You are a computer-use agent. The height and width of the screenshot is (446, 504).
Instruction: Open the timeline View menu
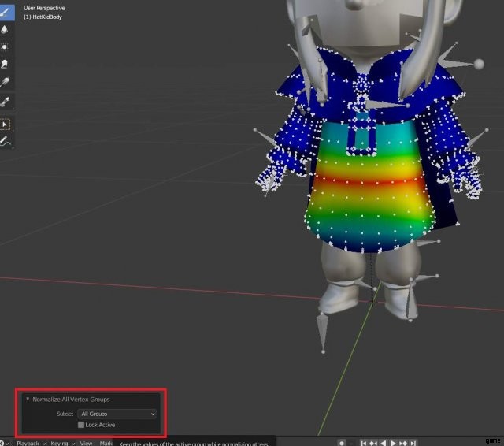[87, 443]
